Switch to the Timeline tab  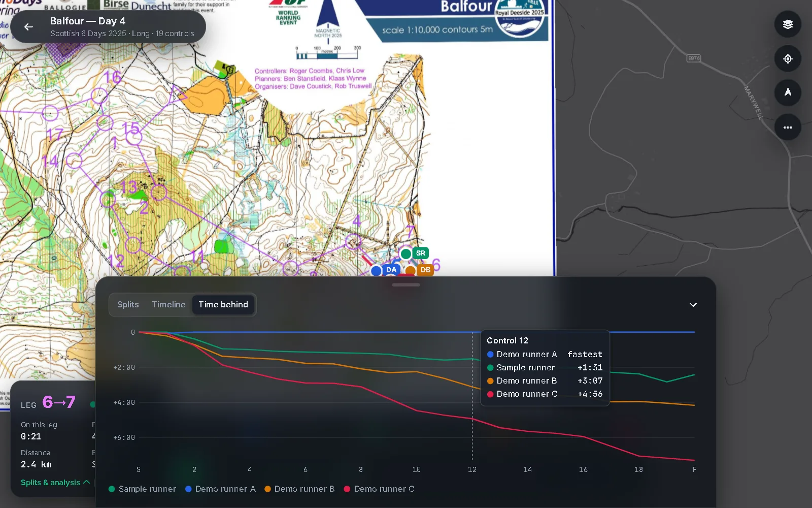pos(168,305)
